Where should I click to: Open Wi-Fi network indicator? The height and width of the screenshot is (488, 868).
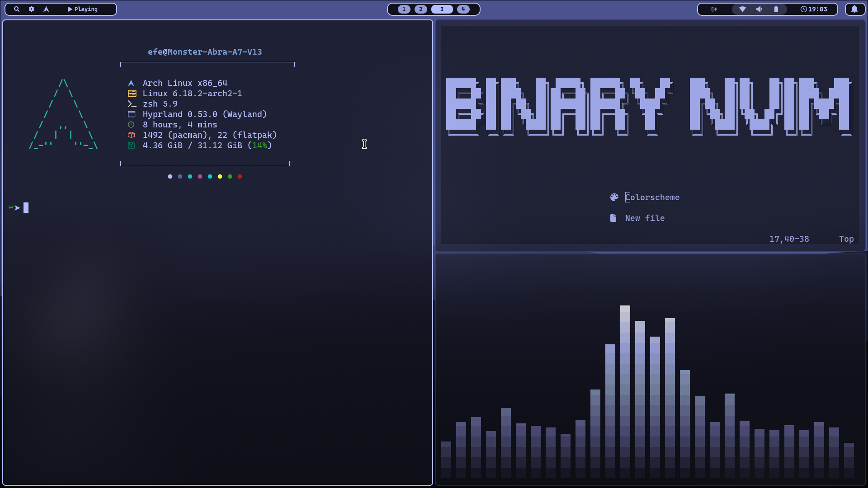pos(742,9)
